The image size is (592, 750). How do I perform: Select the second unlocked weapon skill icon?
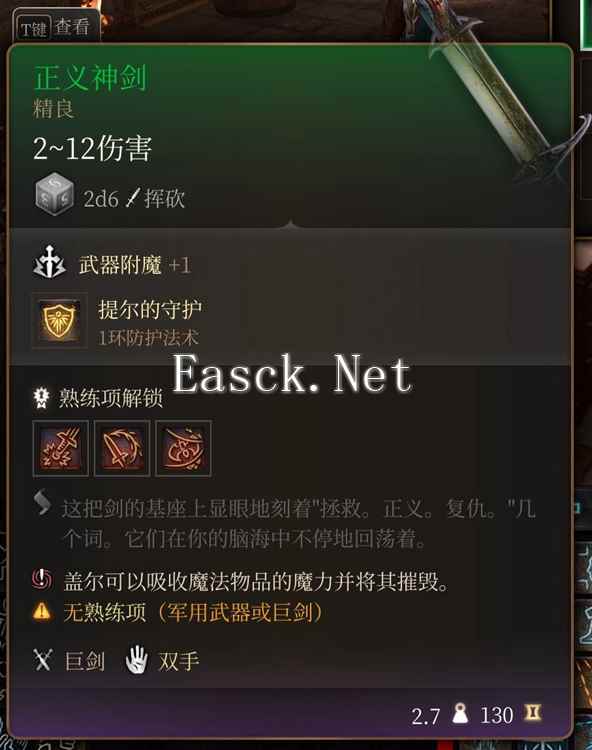point(122,448)
